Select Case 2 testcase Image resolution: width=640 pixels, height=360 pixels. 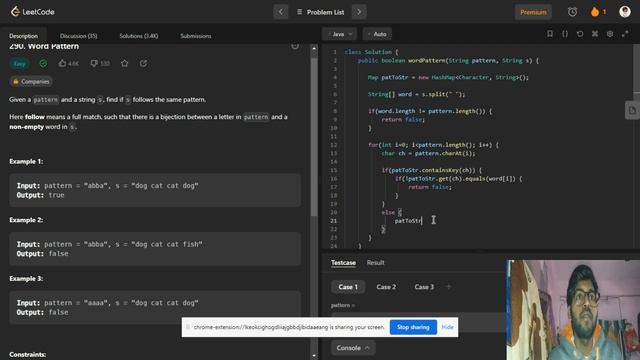point(386,287)
